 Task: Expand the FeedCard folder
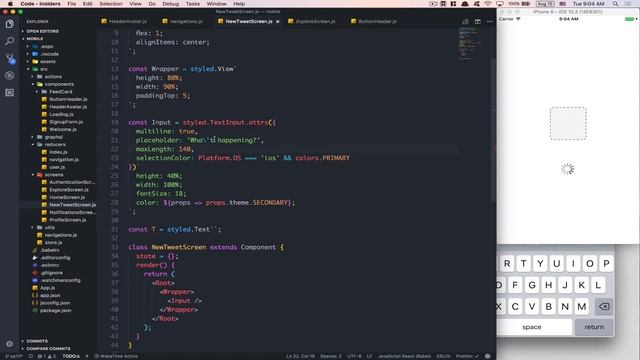tap(60, 91)
